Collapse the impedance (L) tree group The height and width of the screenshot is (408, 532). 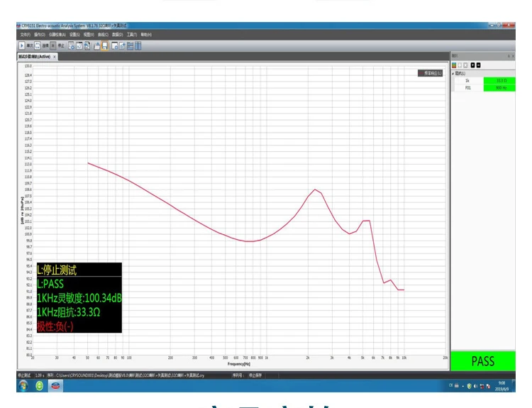click(x=453, y=73)
